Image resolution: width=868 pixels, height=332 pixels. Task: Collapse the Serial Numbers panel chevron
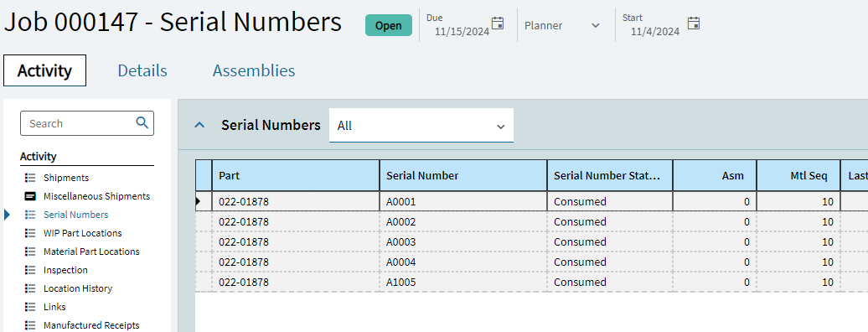pos(200,125)
